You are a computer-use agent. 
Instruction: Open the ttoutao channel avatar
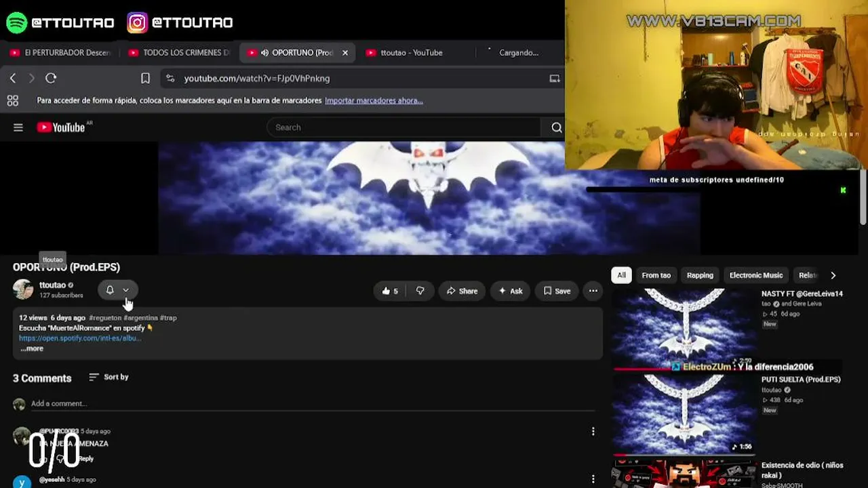23,289
